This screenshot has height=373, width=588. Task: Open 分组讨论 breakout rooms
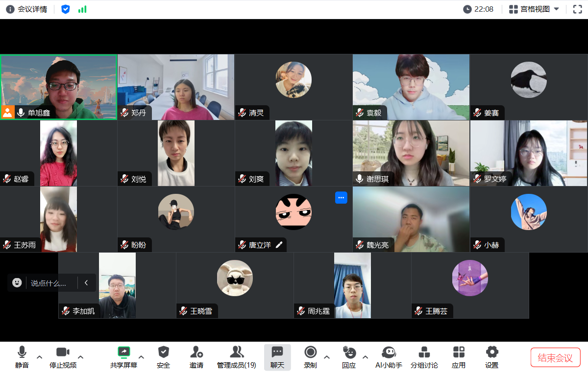[424, 357]
